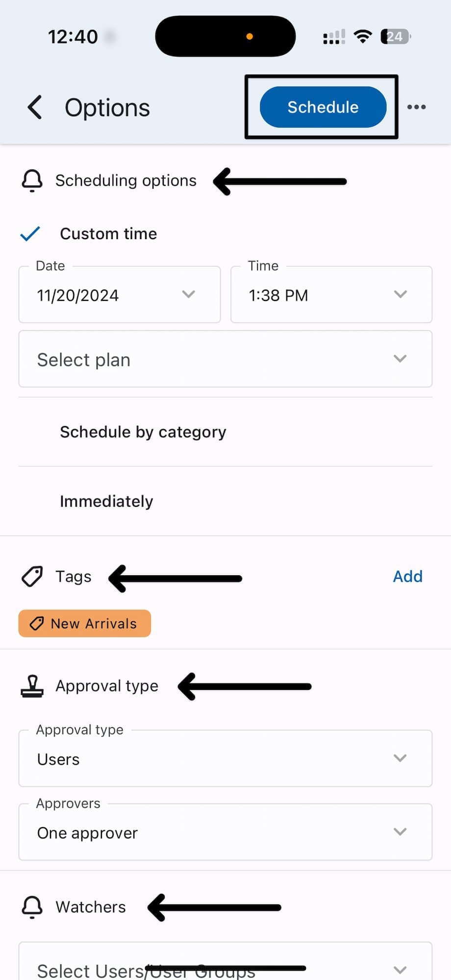Tap the Add link for Tags
The image size is (451, 980).
(x=407, y=577)
